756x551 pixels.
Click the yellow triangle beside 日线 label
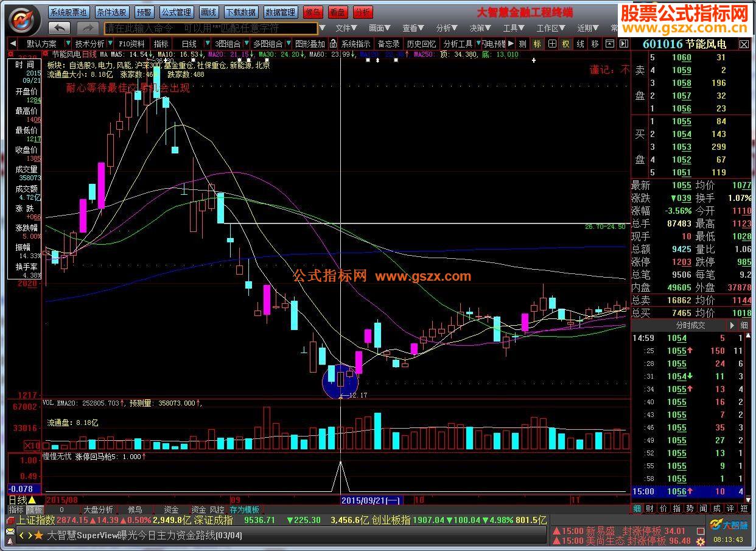click(x=32, y=499)
